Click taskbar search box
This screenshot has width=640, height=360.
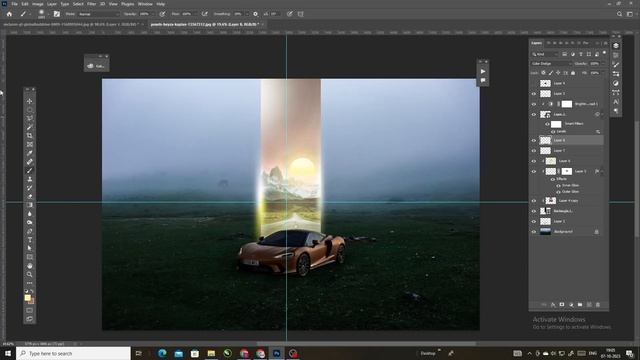click(x=73, y=353)
